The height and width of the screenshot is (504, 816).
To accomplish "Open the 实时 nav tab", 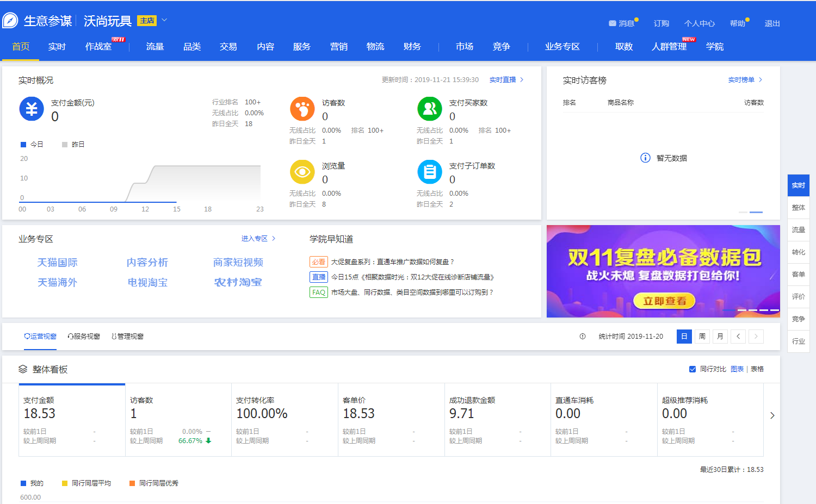I will pyautogui.click(x=57, y=47).
